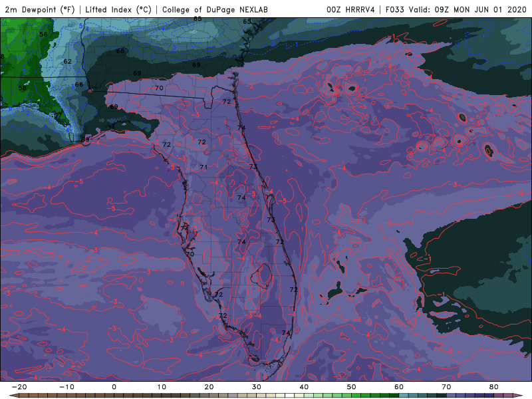
Task: Click the 40 label on the color scale
Action: 304,387
